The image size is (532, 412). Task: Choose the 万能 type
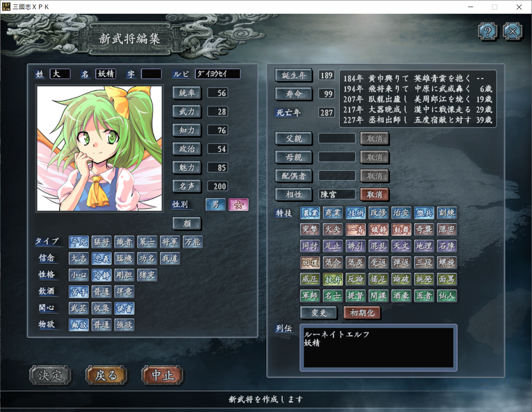coord(192,242)
